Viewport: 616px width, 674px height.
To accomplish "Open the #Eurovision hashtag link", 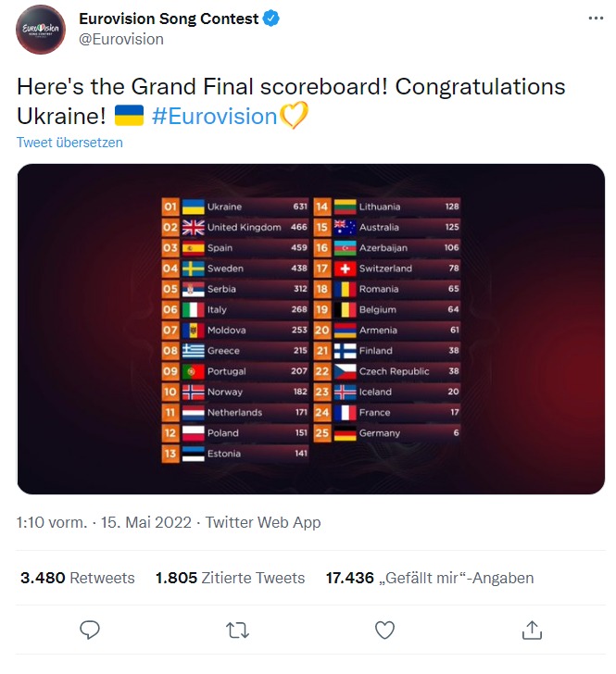I will (x=214, y=116).
